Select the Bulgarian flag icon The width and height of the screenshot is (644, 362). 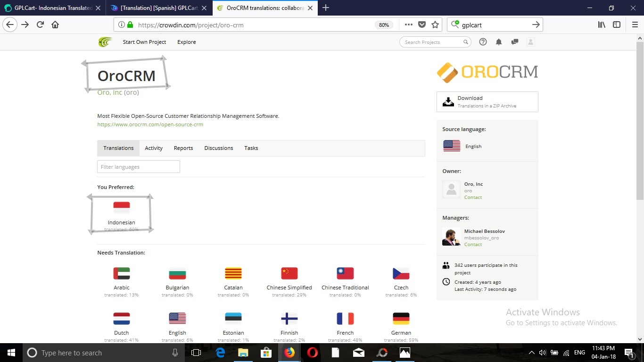177,273
